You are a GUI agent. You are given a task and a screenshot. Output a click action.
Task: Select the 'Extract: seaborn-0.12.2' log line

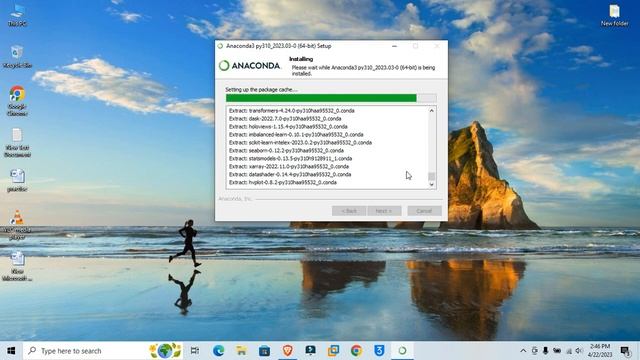point(286,150)
